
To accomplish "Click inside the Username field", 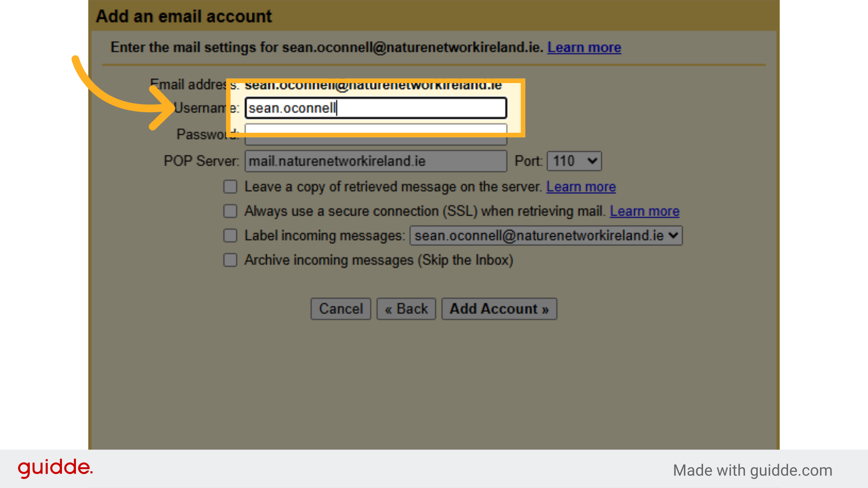I will tap(375, 108).
